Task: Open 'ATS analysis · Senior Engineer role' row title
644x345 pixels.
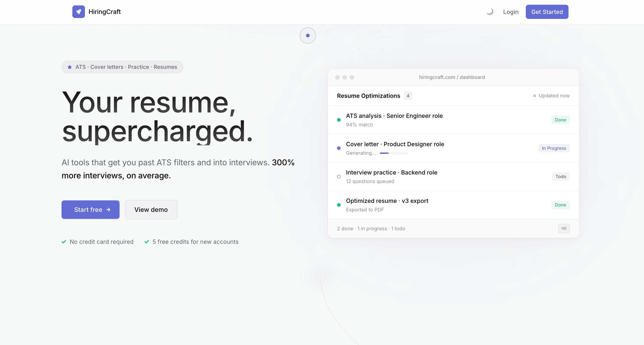Action: click(394, 116)
